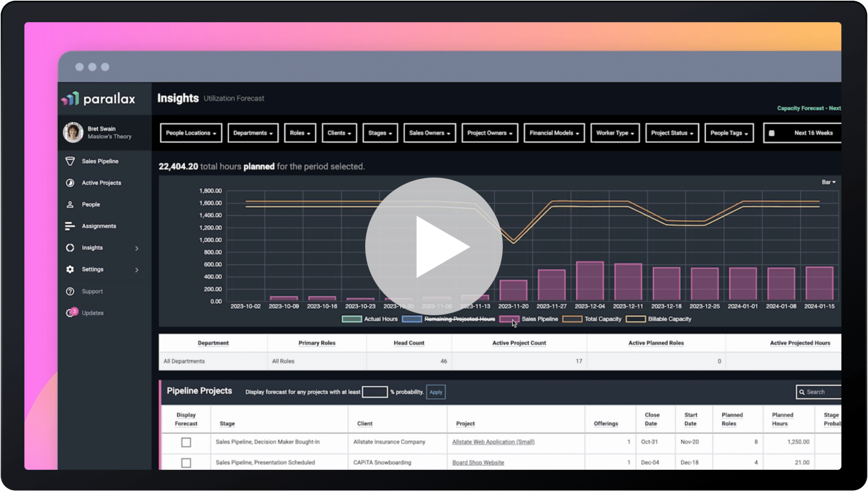Click the Apply button for probability filter
Image resolution: width=868 pixels, height=492 pixels.
435,392
